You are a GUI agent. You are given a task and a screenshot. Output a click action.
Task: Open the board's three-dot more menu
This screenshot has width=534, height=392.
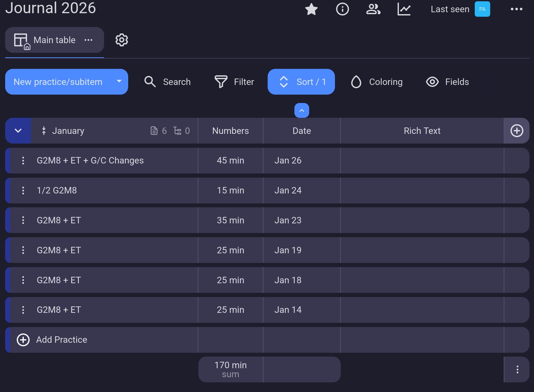point(516,9)
